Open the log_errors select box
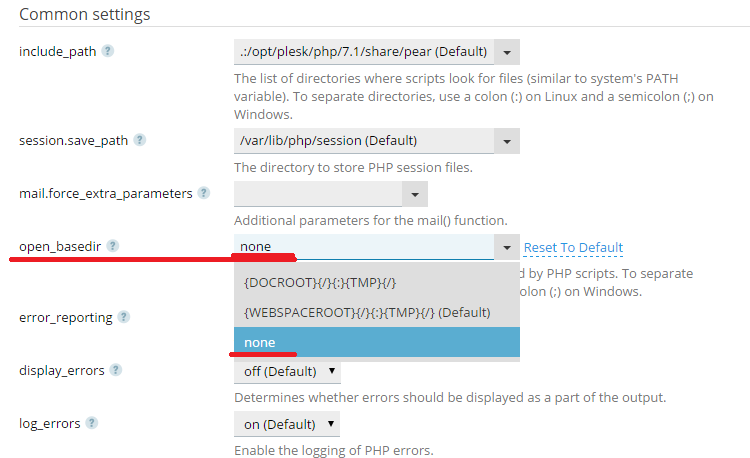Screen dimensions: 750x458 pyautogui.click(x=287, y=425)
